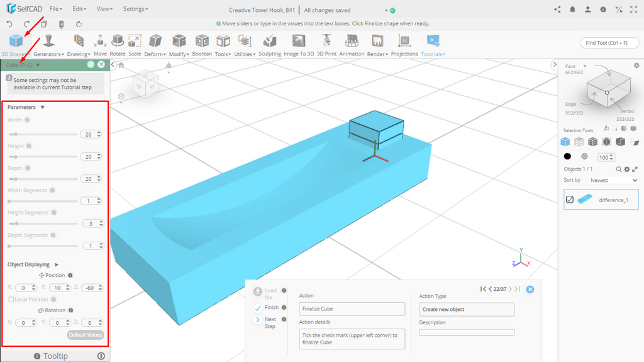Toggle visibility checkbox of difference_1

click(570, 200)
